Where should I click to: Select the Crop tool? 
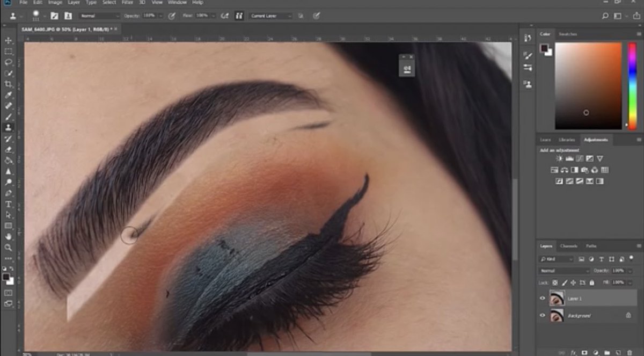point(9,84)
